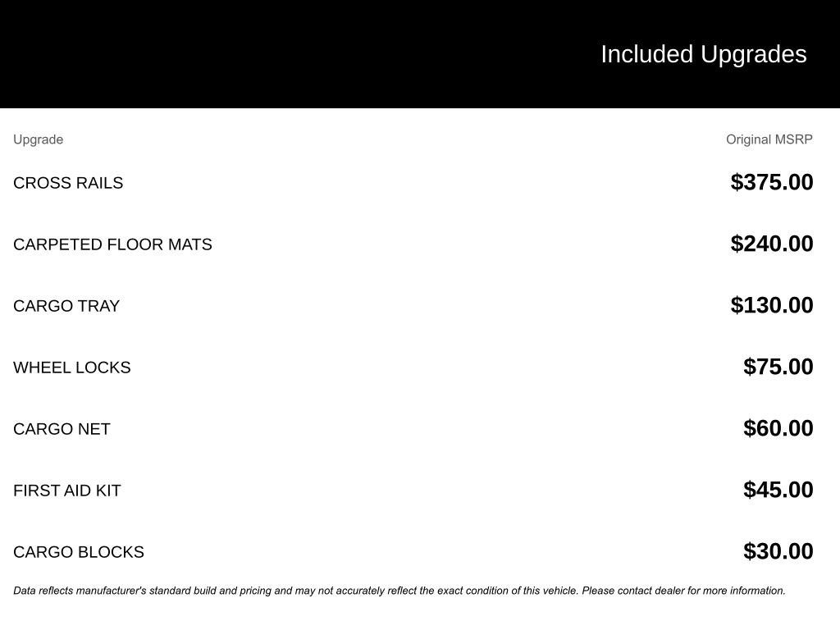Select the CROSS RAILS upgrade row label
The image size is (840, 630).
(68, 183)
